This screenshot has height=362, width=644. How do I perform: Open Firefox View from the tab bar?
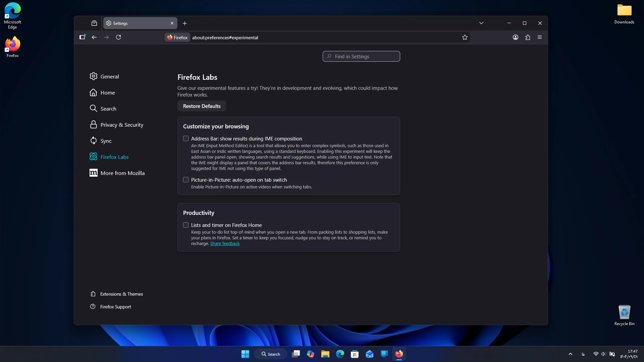coord(94,23)
